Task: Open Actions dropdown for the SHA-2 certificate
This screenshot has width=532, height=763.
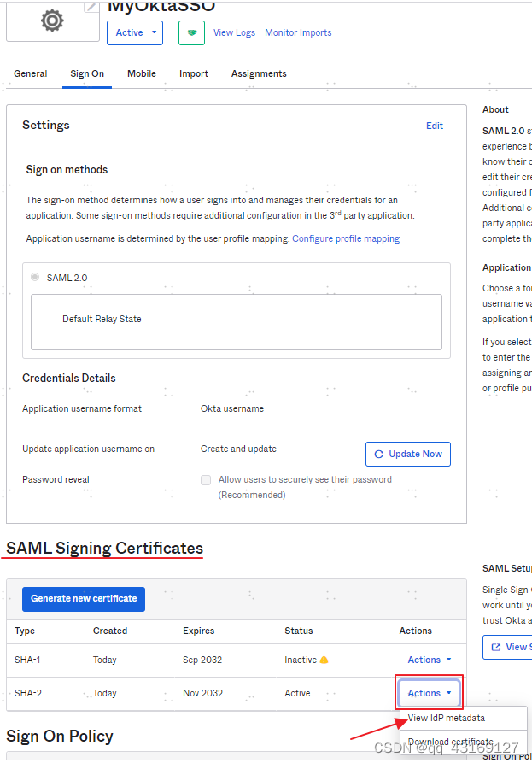Action: [x=428, y=693]
